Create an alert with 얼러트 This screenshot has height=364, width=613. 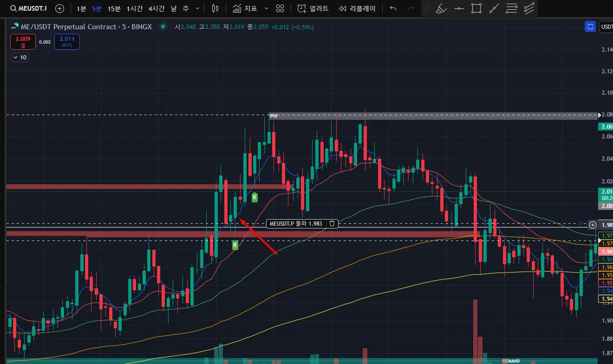click(x=313, y=8)
